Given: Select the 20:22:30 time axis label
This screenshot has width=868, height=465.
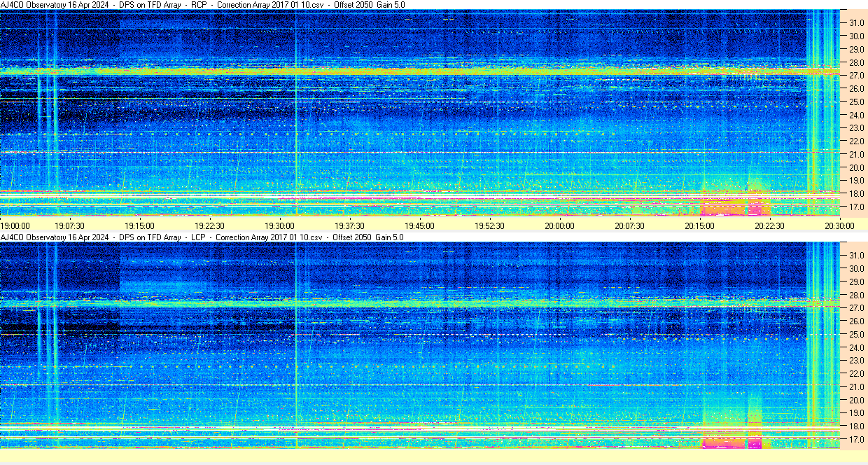Looking at the screenshot, I should click(770, 225).
